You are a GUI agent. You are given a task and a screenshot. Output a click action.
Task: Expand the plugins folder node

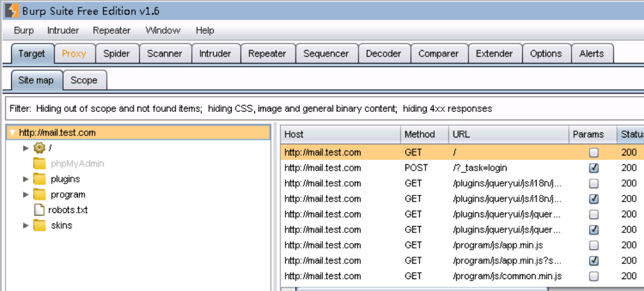[26, 179]
